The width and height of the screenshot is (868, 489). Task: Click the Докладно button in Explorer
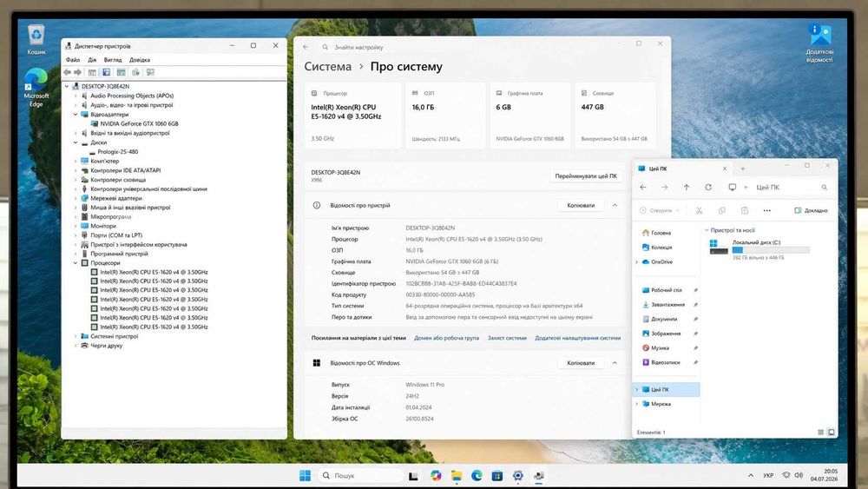click(811, 210)
